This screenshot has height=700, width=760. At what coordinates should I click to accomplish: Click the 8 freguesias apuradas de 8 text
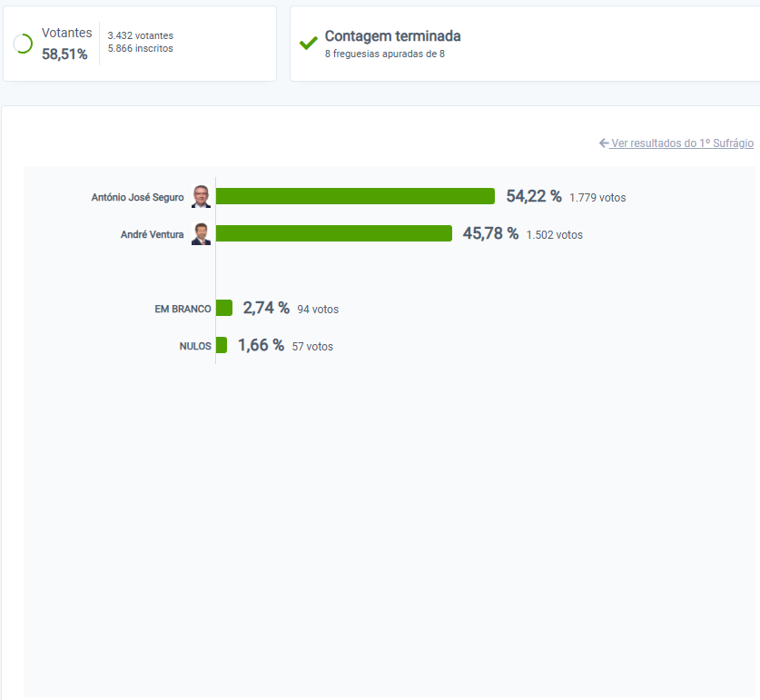385,54
